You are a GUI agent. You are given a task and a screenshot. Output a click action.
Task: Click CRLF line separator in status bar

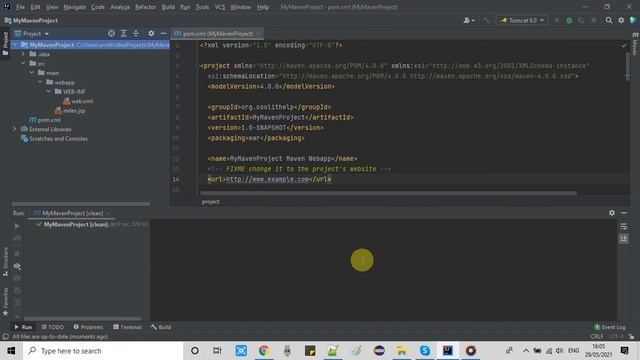(x=597, y=336)
